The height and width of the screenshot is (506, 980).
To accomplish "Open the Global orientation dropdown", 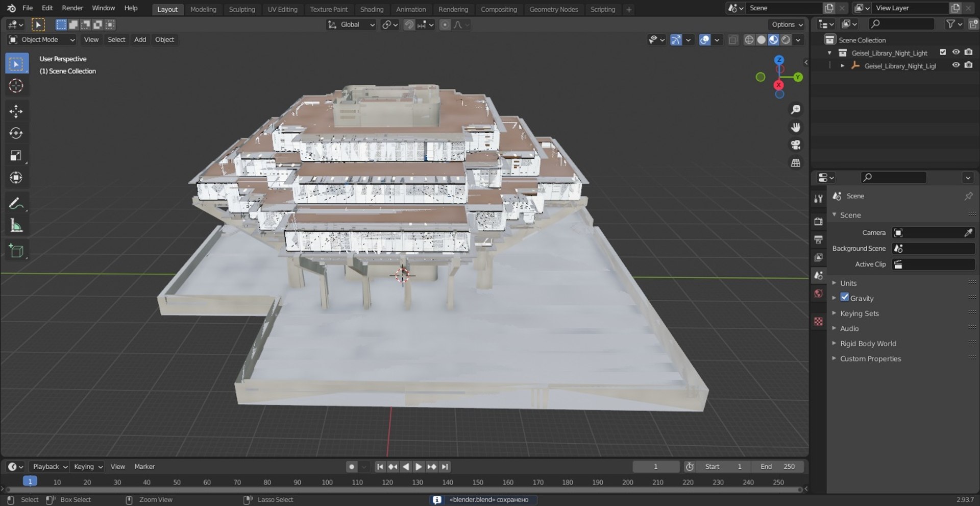I will [x=351, y=25].
